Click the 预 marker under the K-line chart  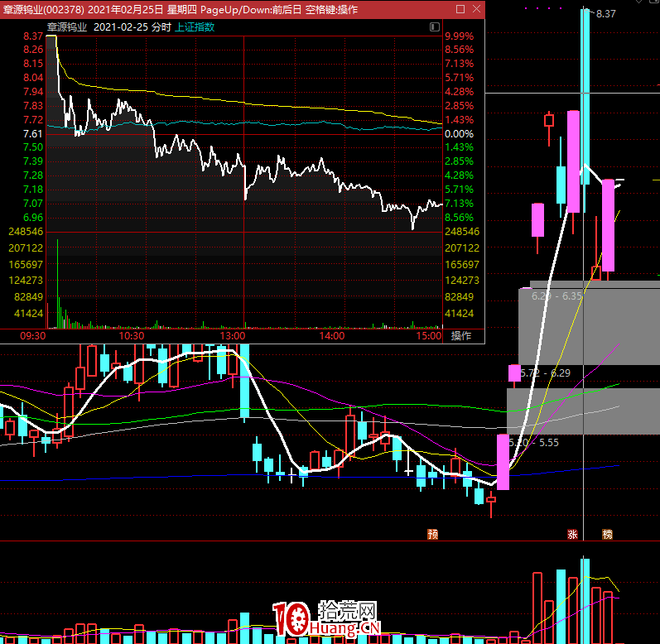[433, 534]
